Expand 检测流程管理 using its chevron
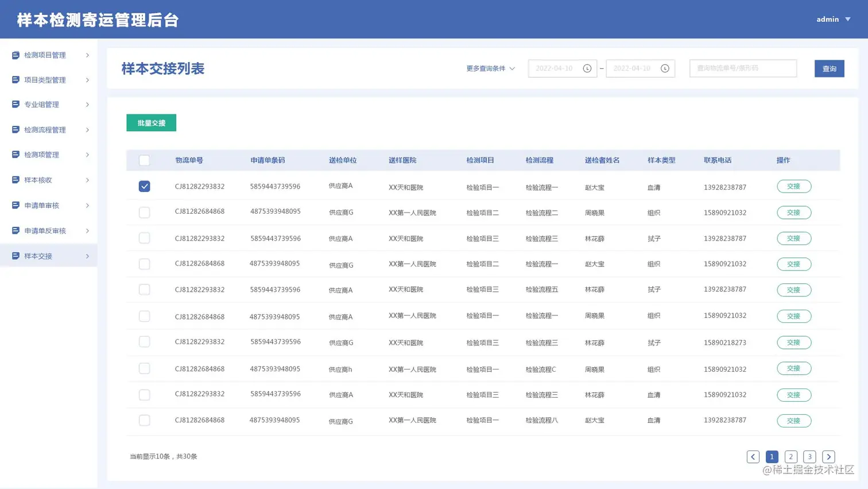The height and width of the screenshot is (489, 868). pos(87,130)
